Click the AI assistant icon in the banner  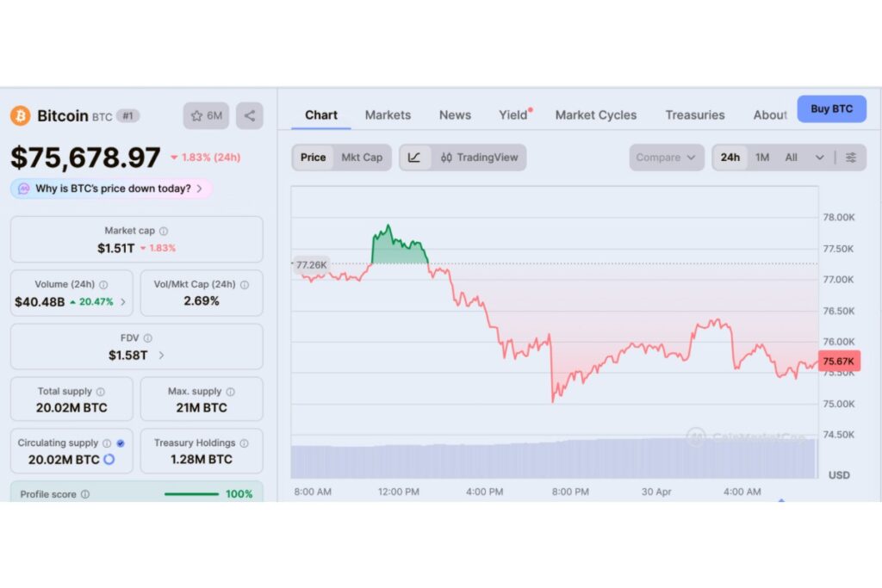pos(22,188)
